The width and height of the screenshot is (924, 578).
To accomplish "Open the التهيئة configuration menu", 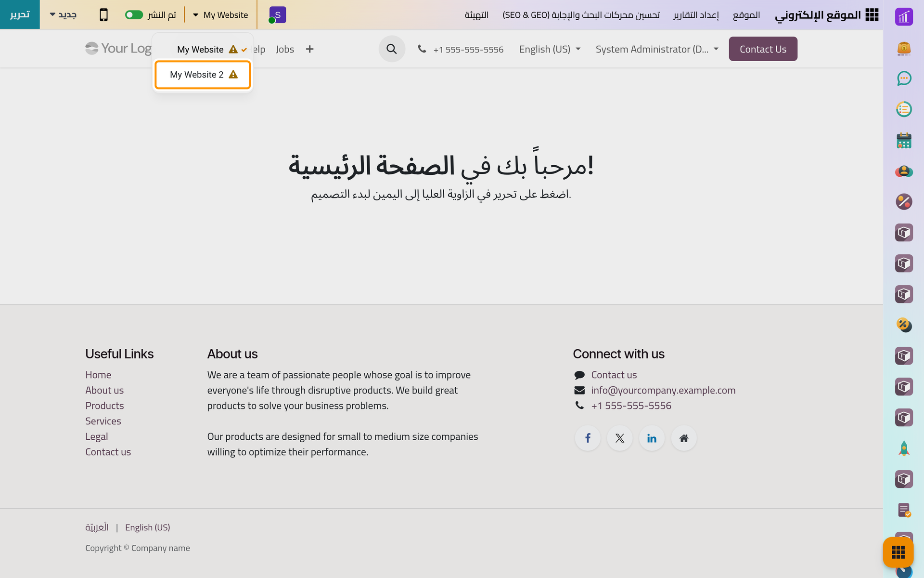I will click(x=476, y=15).
